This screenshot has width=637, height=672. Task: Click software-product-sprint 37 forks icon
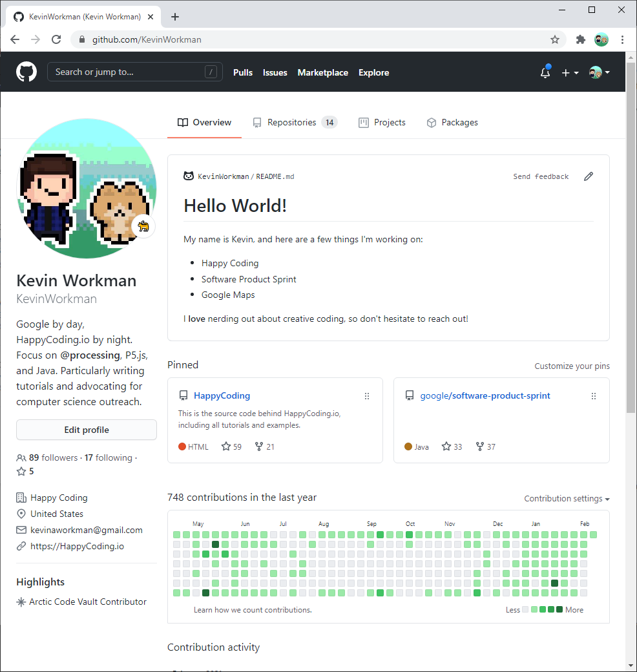point(480,446)
